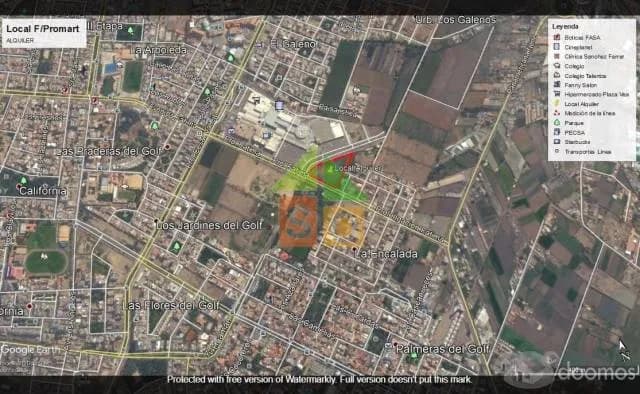Click the park placemark above Las Praderas del Golf

(x=155, y=125)
